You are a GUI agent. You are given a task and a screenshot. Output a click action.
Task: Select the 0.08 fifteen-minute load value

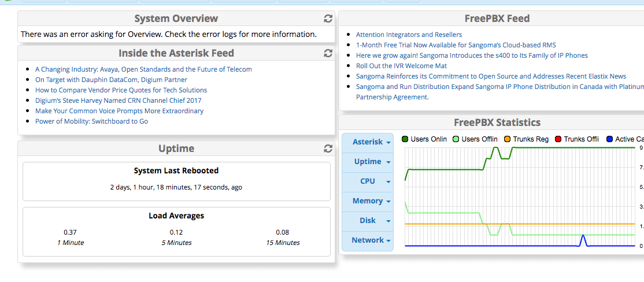[283, 232]
